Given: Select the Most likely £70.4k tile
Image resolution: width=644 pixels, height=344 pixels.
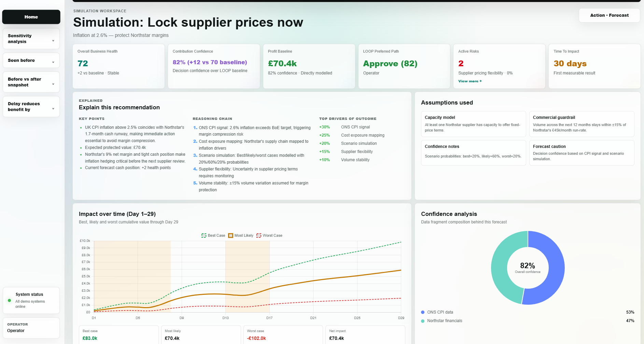Looking at the screenshot, I should 201,334.
